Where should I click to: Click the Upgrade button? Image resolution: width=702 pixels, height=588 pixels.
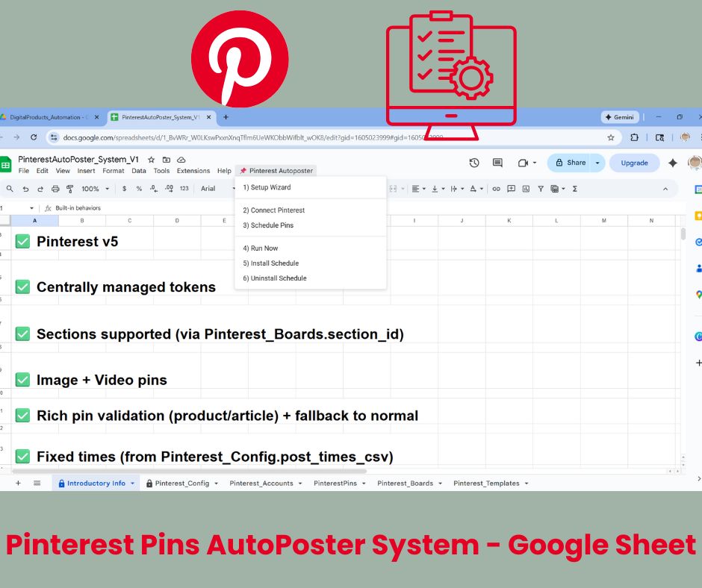(x=634, y=163)
